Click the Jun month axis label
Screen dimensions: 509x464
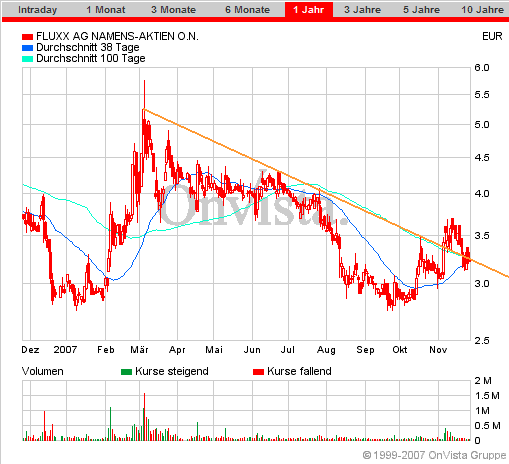coord(252,350)
